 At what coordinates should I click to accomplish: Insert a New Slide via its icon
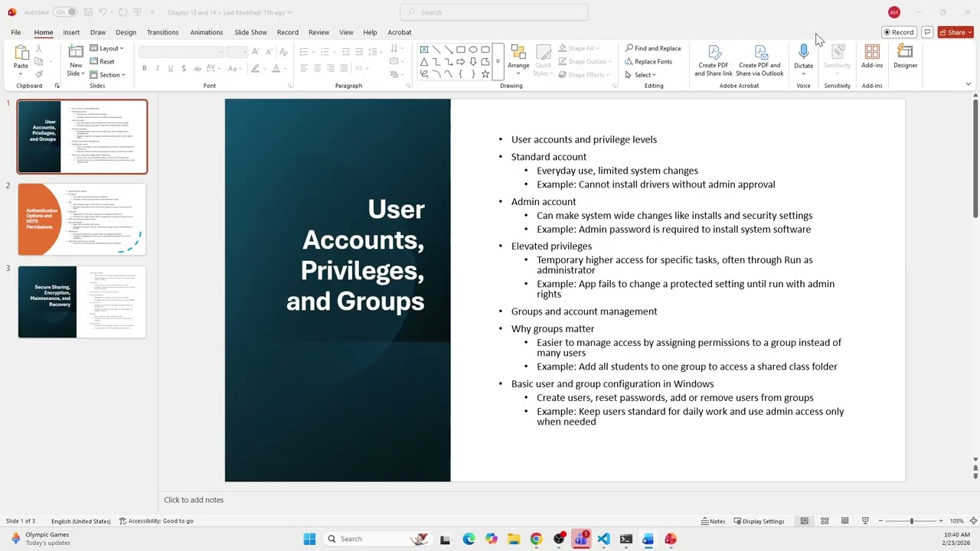76,51
